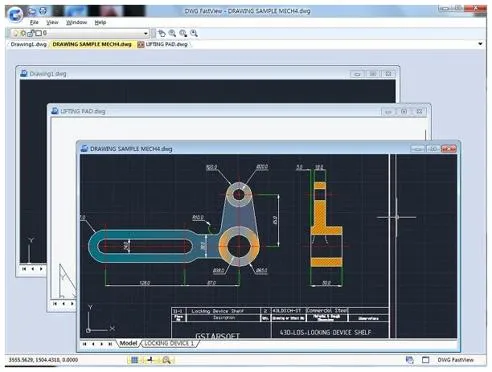Click previous-layout arrow in Drawing1.dwg window
Image resolution: width=492 pixels, height=372 pixels.
(33, 269)
